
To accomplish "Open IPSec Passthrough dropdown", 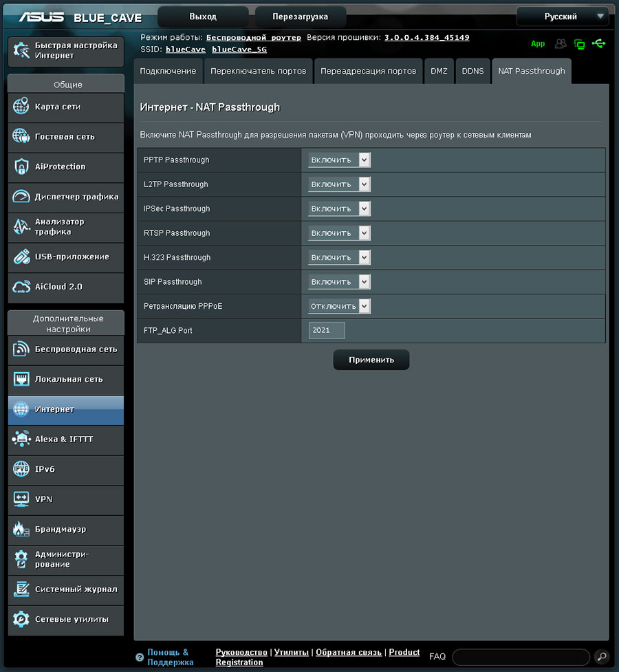I will point(339,208).
